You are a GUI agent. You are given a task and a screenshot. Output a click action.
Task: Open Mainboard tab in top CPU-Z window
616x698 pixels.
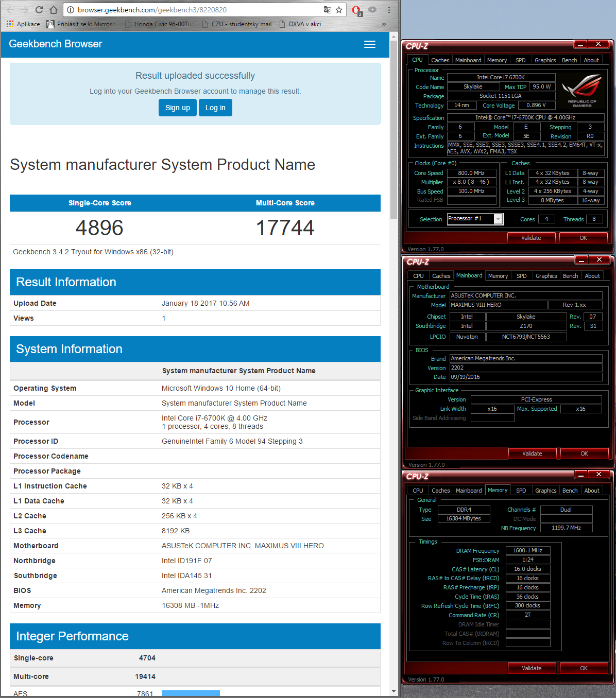[468, 60]
